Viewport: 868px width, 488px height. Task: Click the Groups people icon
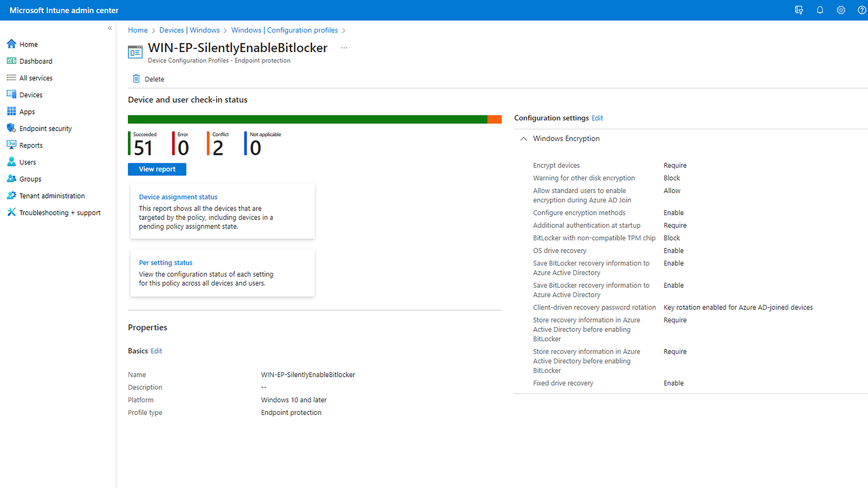click(12, 179)
